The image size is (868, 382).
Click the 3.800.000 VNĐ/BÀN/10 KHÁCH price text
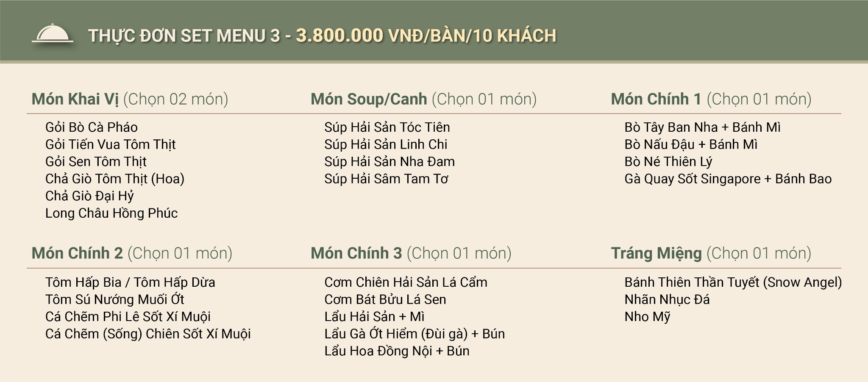[426, 36]
